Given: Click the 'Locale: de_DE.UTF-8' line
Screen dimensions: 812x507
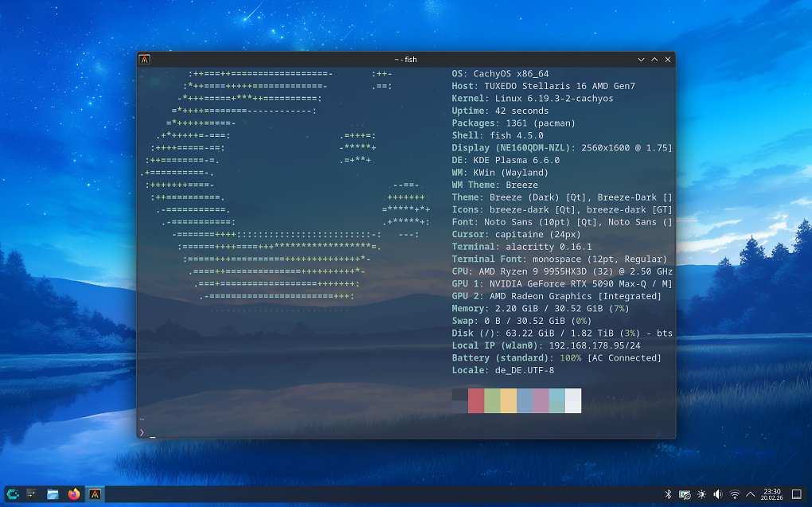Looking at the screenshot, I should pos(503,370).
